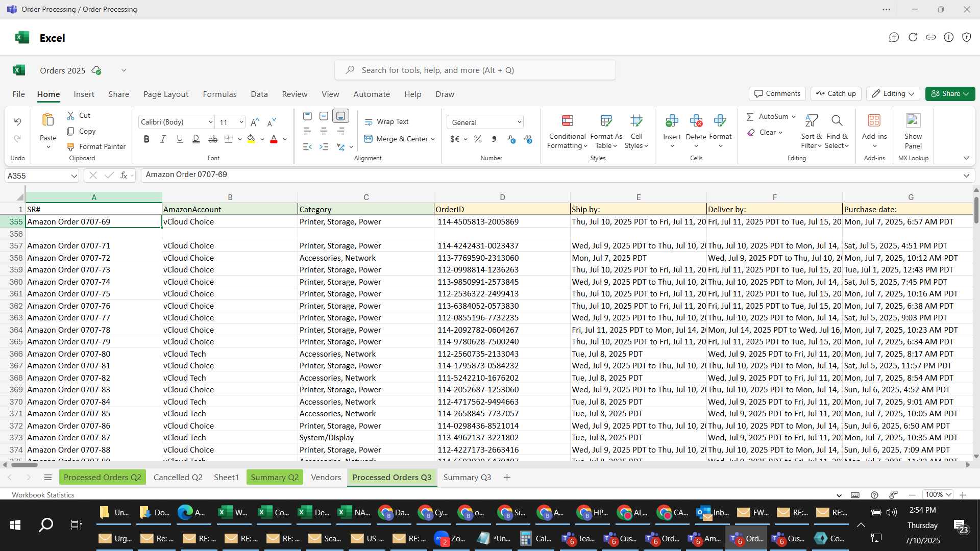Apply double underline formatting
The height and width of the screenshot is (551, 980).
point(196,139)
